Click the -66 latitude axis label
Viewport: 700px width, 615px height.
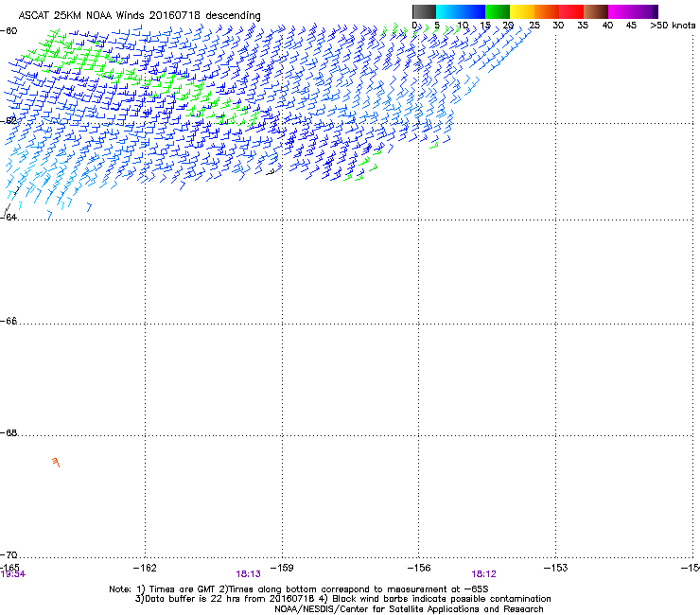9,321
